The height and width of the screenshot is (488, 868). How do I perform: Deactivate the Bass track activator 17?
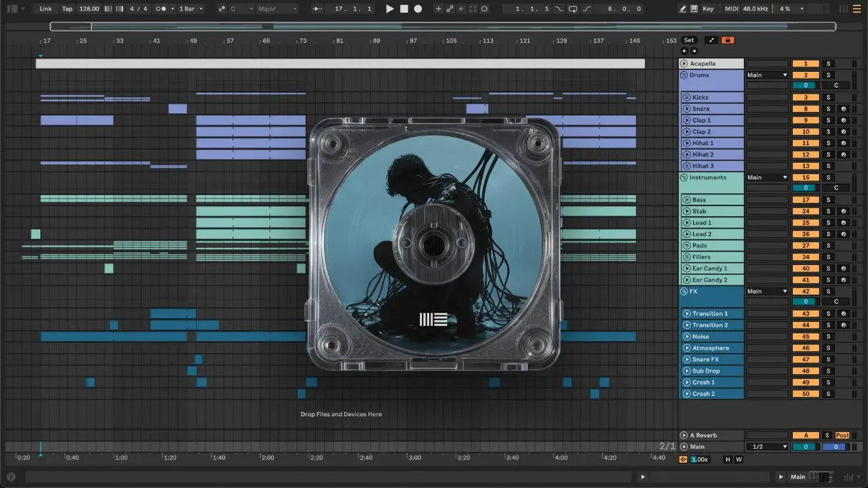pyautogui.click(x=806, y=200)
